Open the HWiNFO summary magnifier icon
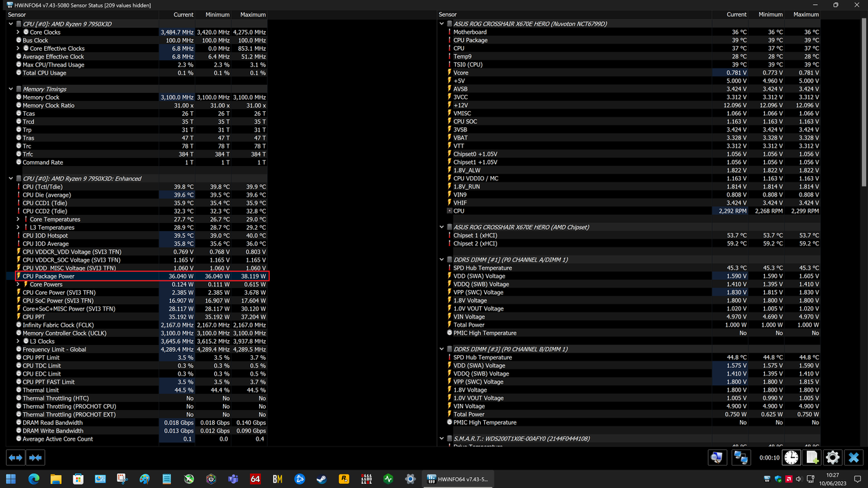Screen dimensions: 868x488 point(716,458)
